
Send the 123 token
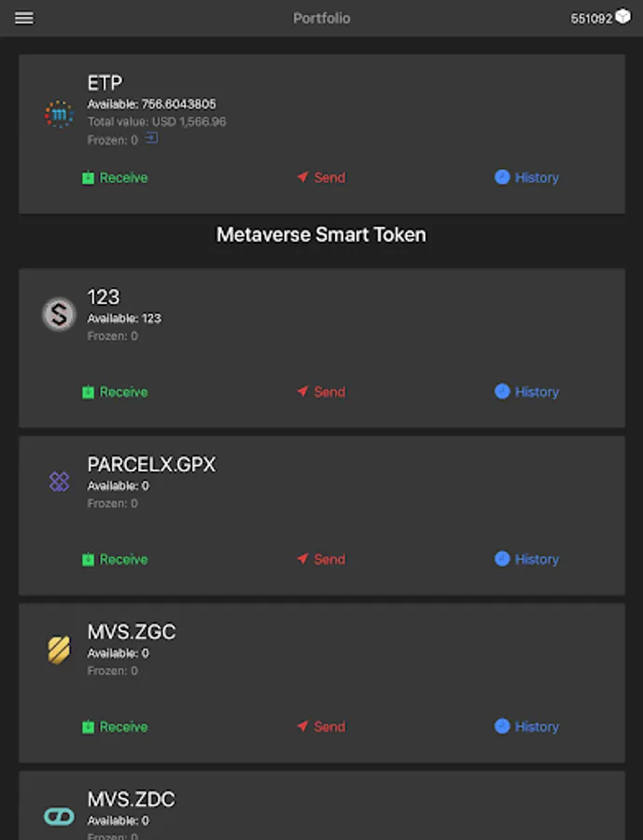pos(321,392)
